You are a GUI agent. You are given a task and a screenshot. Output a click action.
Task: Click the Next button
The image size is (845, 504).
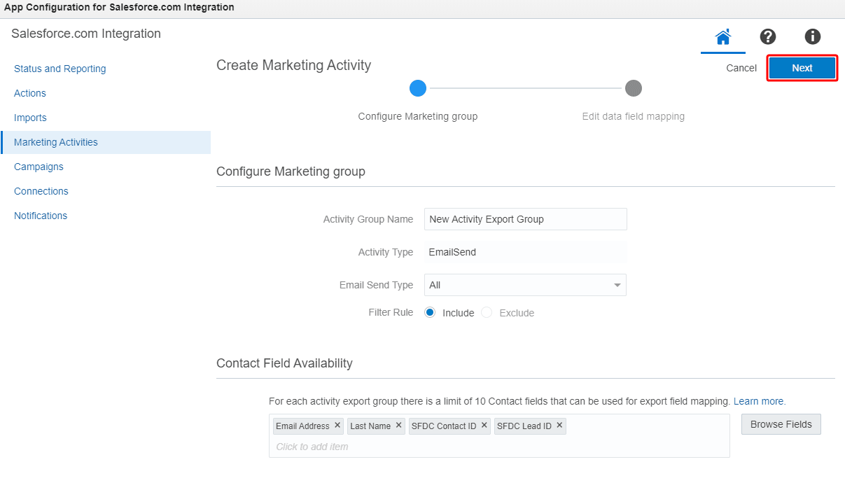tap(802, 68)
